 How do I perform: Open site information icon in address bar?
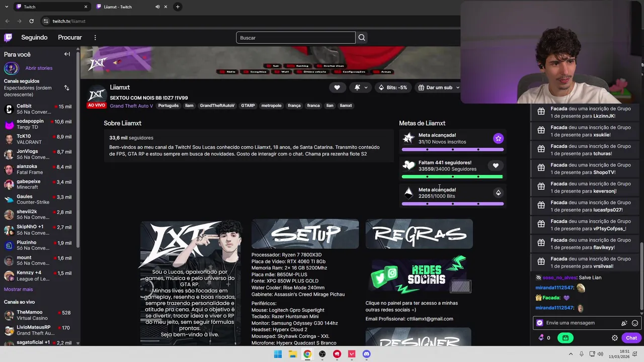(46, 21)
